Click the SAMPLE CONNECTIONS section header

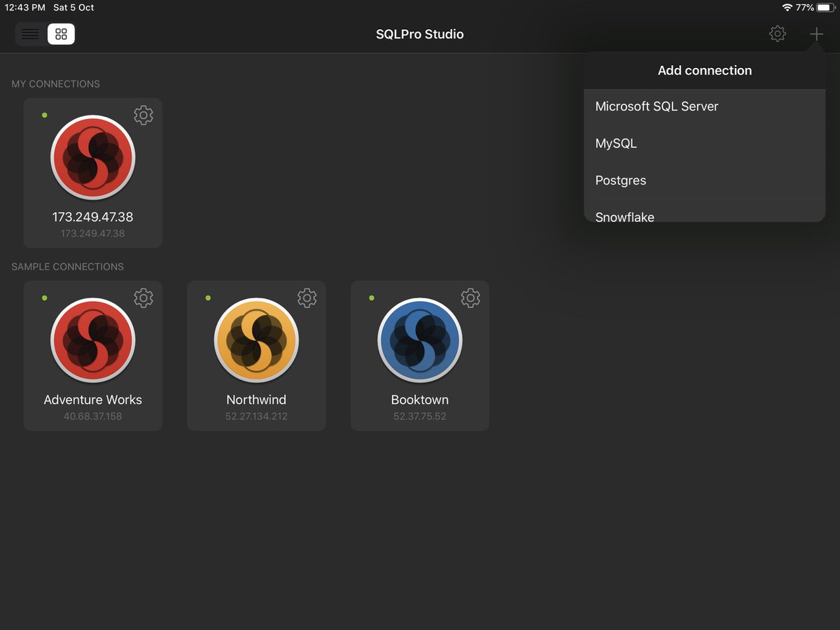click(x=68, y=267)
